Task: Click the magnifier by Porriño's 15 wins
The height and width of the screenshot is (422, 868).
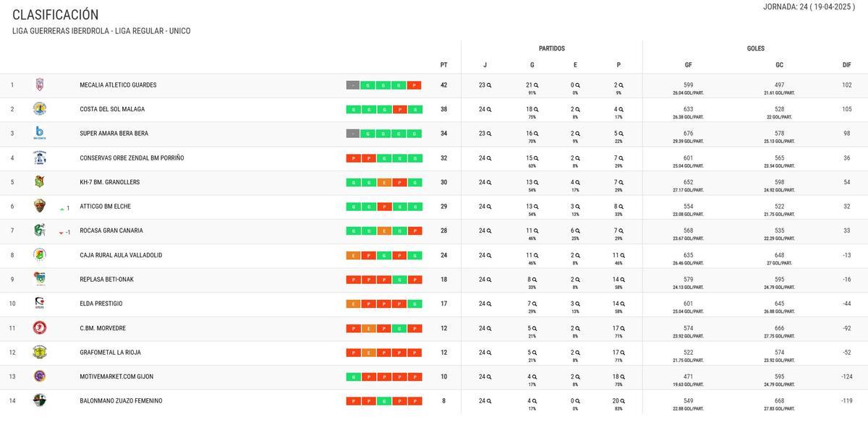Action: pos(538,158)
